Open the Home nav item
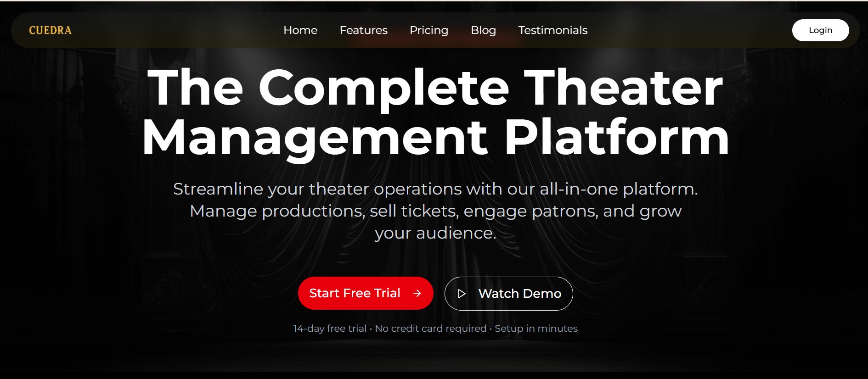 [x=300, y=30]
